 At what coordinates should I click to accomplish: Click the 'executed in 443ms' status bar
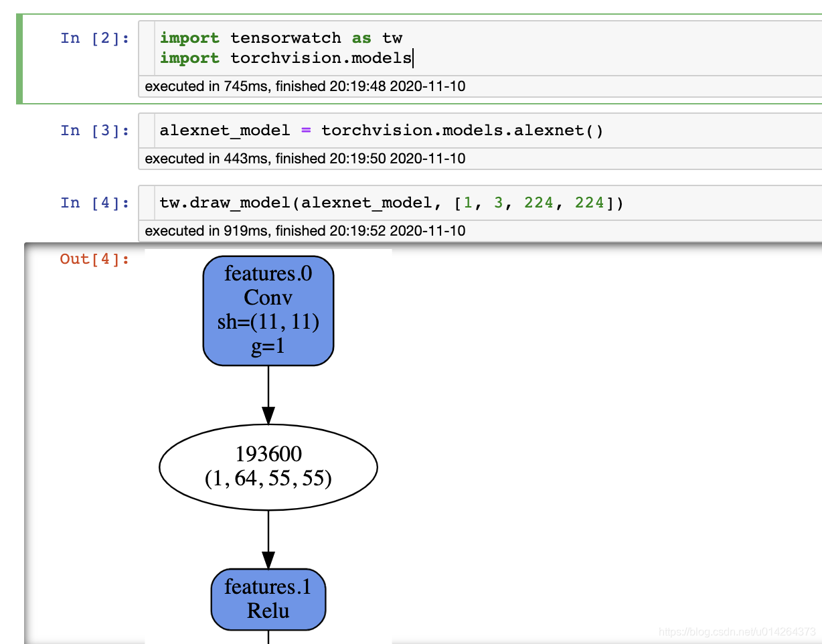pyautogui.click(x=268, y=159)
